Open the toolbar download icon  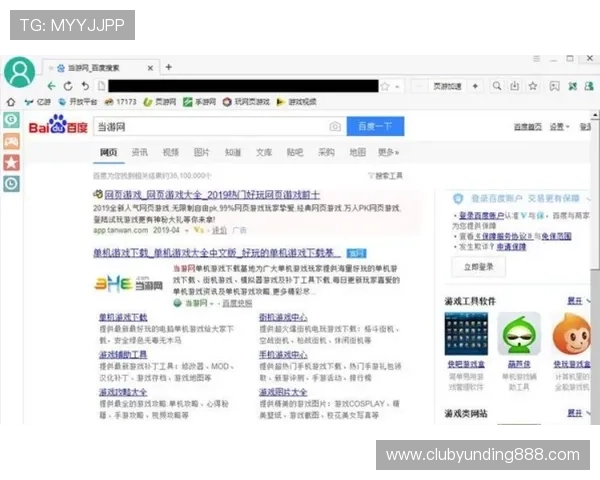tap(515, 86)
